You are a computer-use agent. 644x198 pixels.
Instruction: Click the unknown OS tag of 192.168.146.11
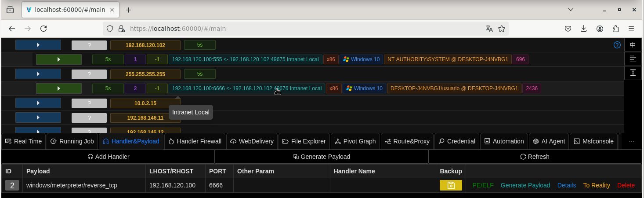coord(89,118)
